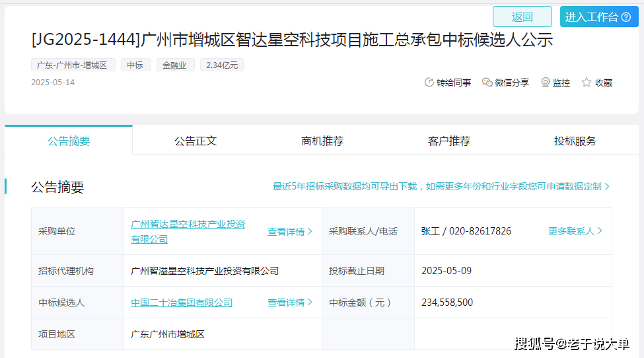Image resolution: width=644 pixels, height=358 pixels.
Task: Click the 金融业 industry tag
Action: [x=175, y=65]
